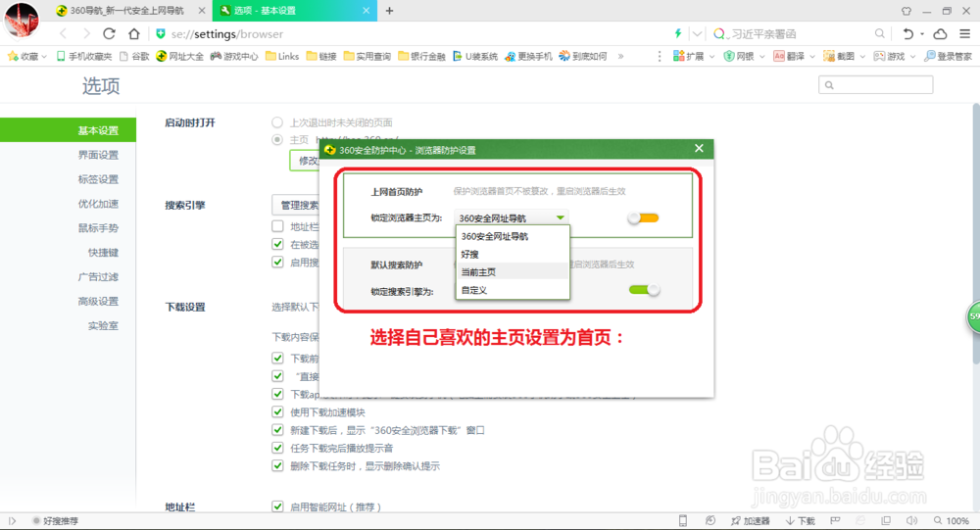Toggle 任务下载完后播放提示音 checkbox

pyautogui.click(x=277, y=448)
